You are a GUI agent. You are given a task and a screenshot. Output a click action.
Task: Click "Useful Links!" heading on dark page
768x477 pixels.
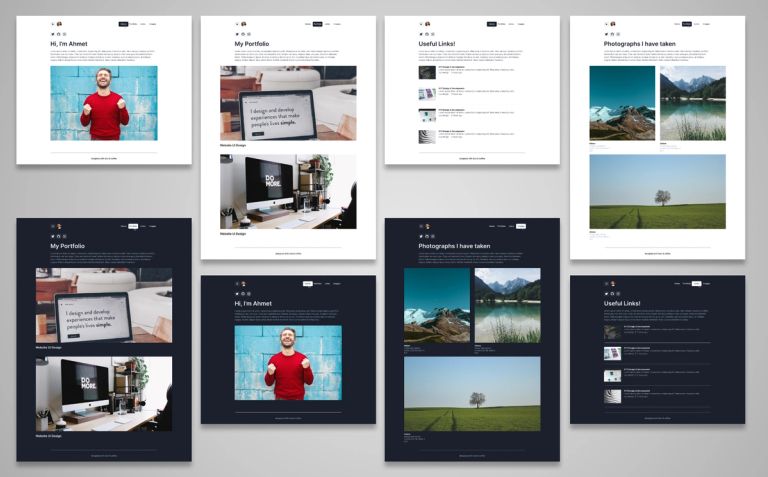(622, 304)
